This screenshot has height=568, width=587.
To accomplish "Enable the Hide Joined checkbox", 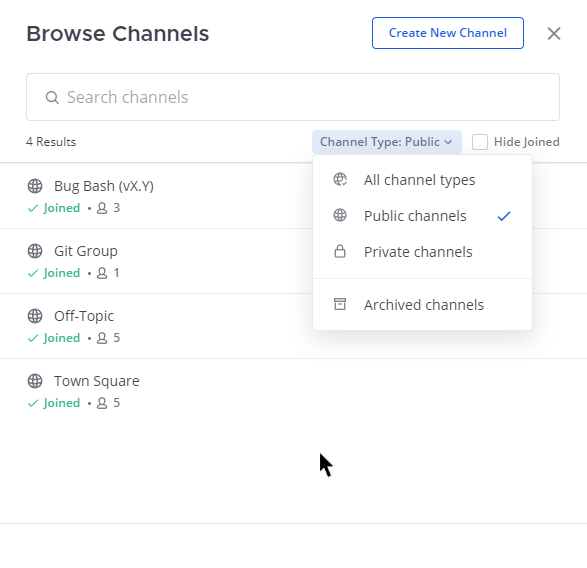I will [x=480, y=142].
